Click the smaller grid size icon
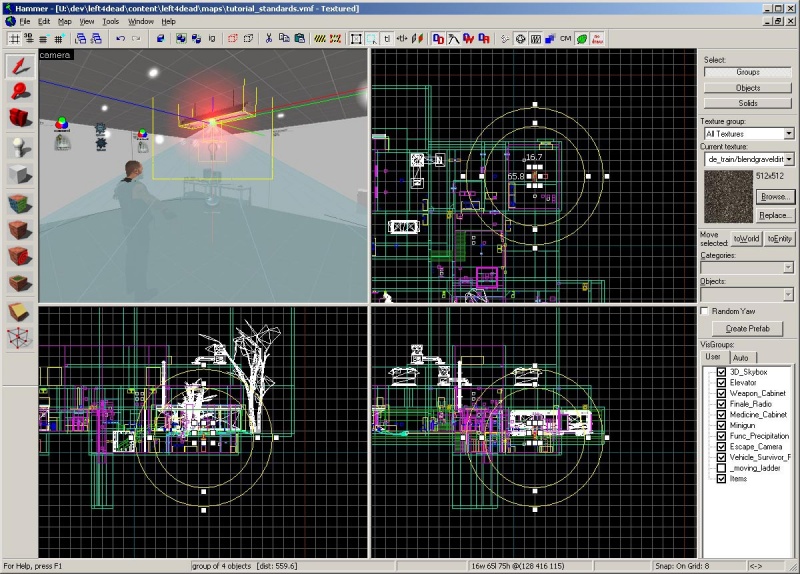This screenshot has height=574, width=800. click(44, 39)
